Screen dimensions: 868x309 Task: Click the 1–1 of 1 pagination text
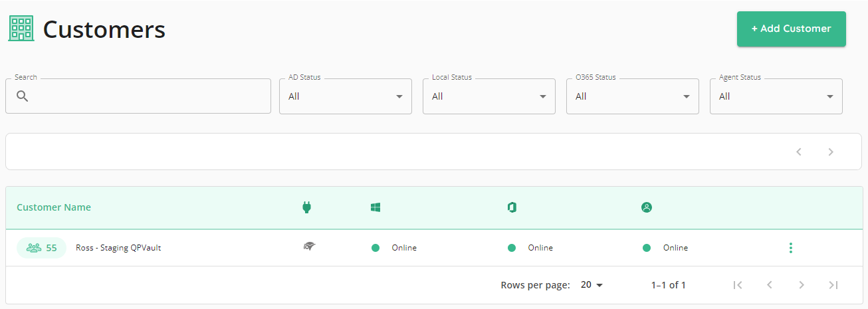[669, 285]
